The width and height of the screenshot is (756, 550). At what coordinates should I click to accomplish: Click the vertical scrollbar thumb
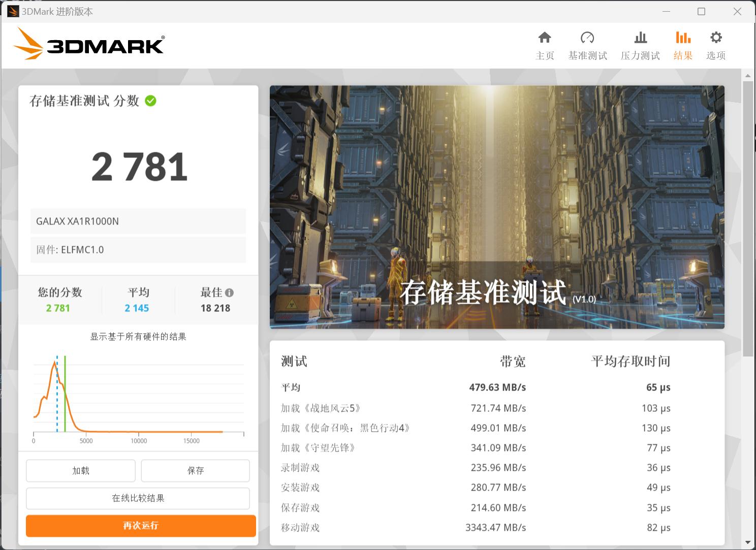pyautogui.click(x=747, y=218)
